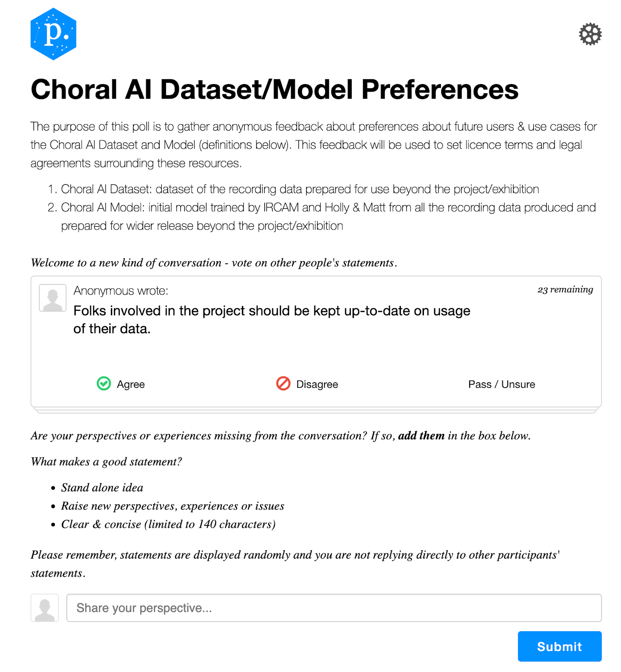This screenshot has height=672, width=621.
Task: Click the Anonymous author avatar in statement card
Action: [x=53, y=298]
